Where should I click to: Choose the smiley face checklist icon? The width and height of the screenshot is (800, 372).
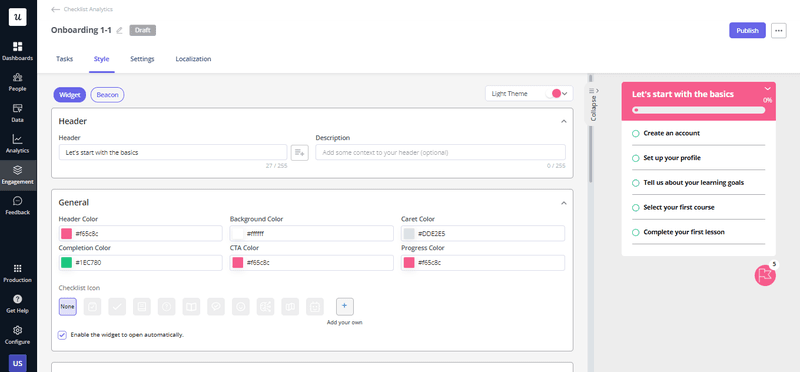coord(241,307)
